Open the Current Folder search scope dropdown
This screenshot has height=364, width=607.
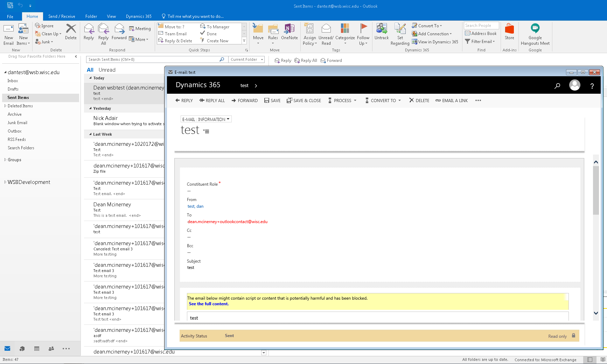point(247,60)
